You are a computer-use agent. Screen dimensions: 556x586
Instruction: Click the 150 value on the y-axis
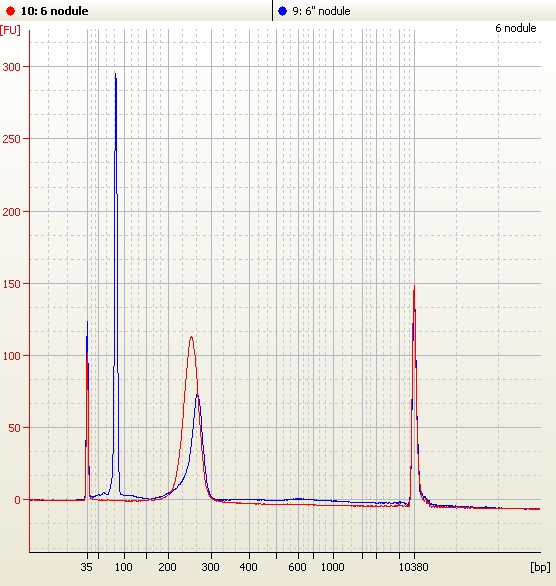tap(11, 284)
